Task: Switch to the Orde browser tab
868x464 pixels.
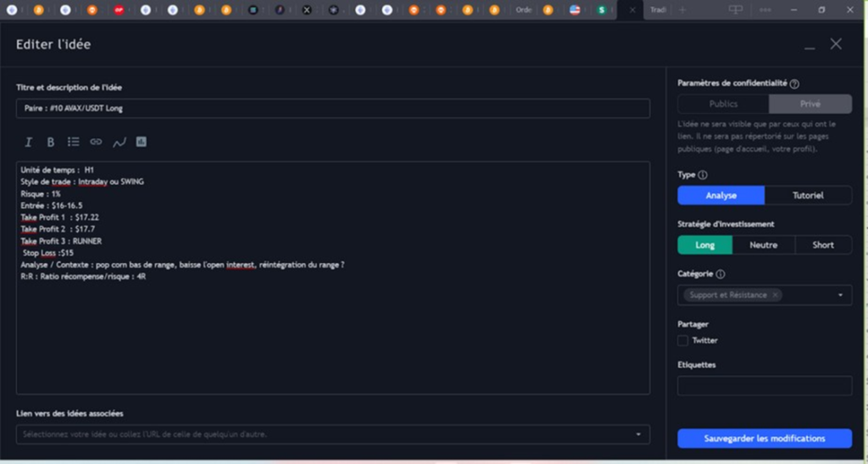Action: 523,10
